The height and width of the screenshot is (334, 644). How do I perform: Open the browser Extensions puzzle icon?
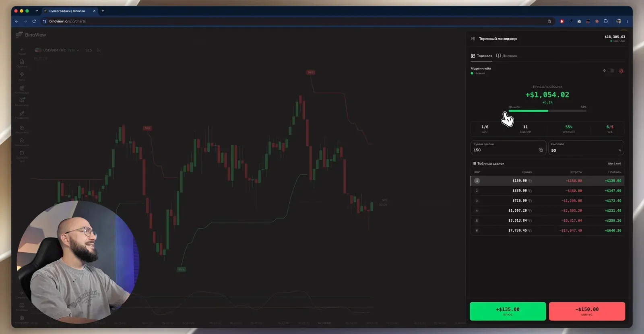click(605, 21)
